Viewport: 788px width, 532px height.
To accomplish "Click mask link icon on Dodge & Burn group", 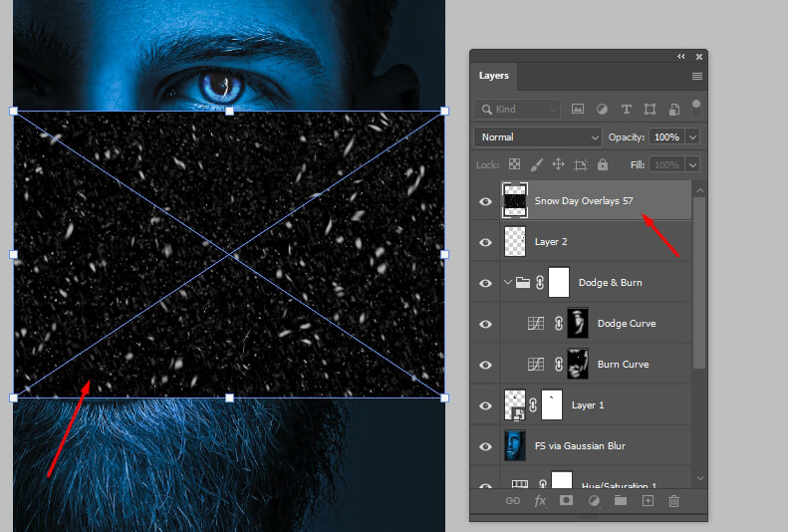I will pyautogui.click(x=540, y=282).
